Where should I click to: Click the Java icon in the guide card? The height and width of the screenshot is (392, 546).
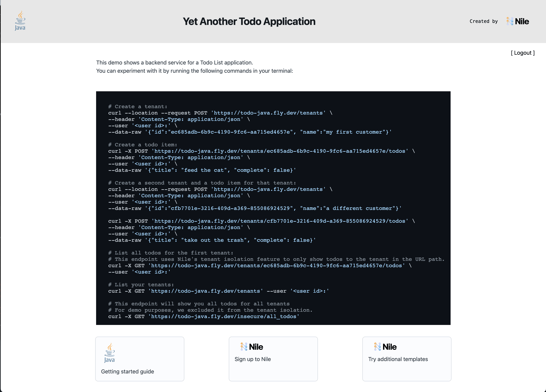pos(110,353)
